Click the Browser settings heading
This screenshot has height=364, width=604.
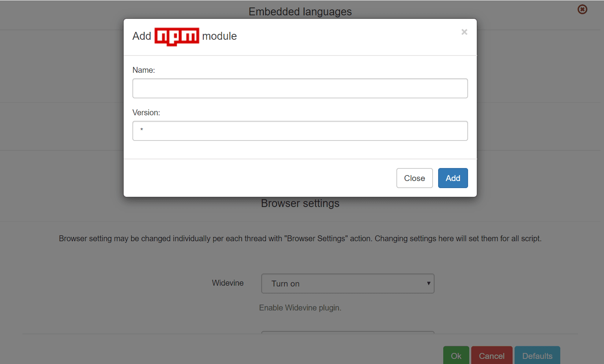tap(300, 203)
